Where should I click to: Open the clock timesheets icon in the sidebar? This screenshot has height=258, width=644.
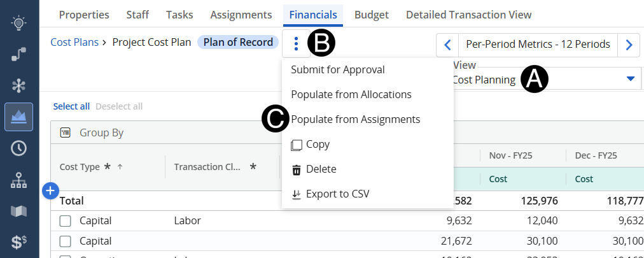tap(19, 148)
